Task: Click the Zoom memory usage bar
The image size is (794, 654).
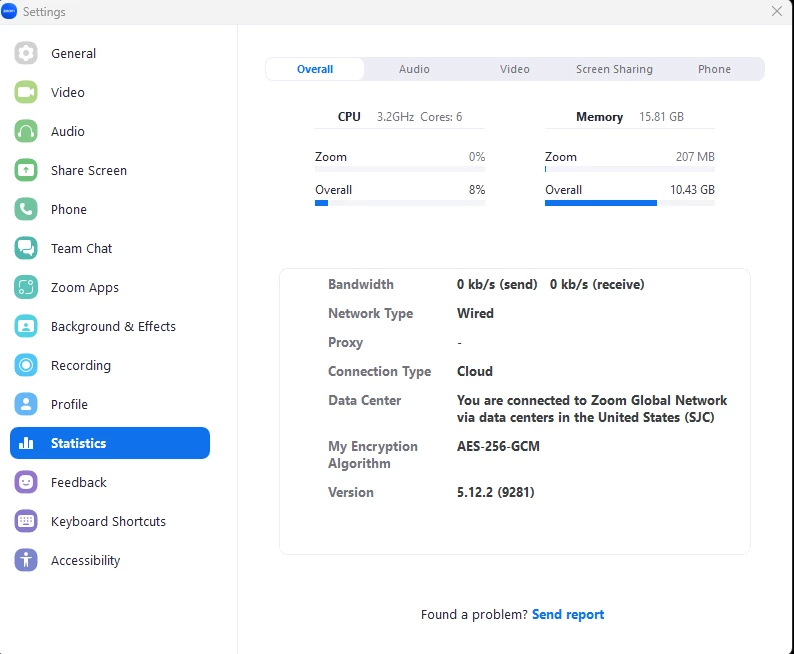Action: (x=630, y=169)
